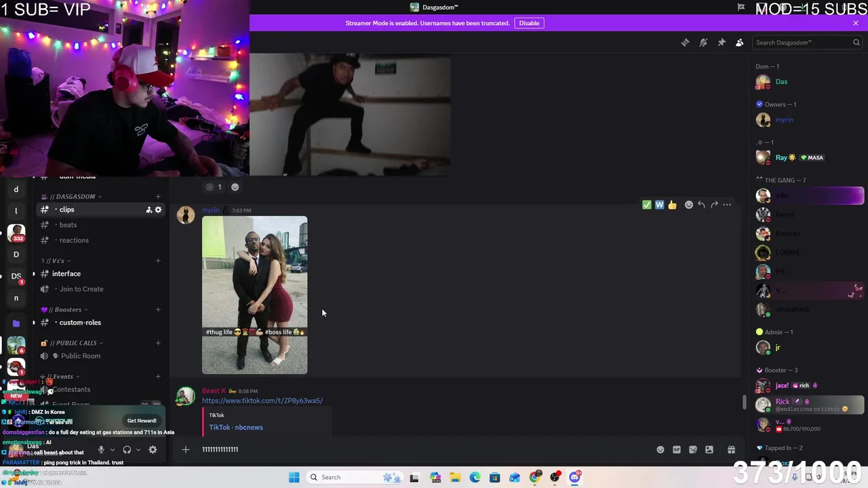Image resolution: width=868 pixels, height=488 pixels.
Task: Toggle microphone mute in user panel
Action: click(x=101, y=449)
